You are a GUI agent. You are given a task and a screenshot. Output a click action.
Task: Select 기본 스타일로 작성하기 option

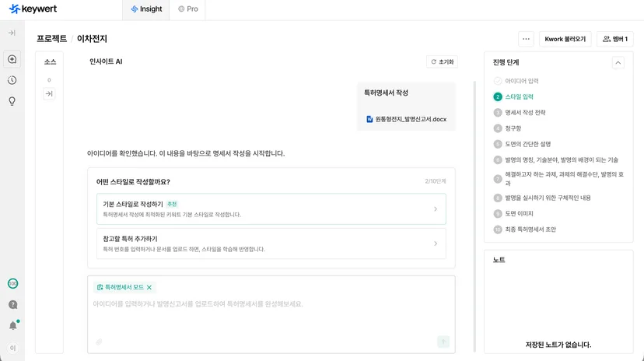click(271, 209)
